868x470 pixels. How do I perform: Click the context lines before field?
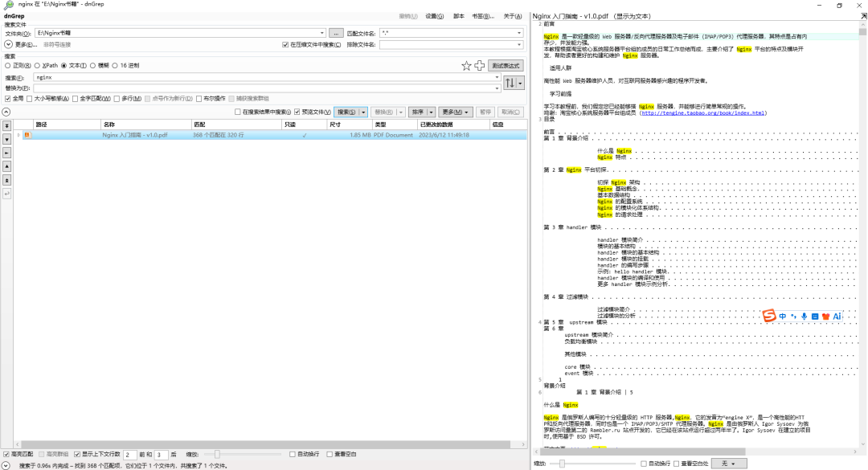pyautogui.click(x=129, y=455)
